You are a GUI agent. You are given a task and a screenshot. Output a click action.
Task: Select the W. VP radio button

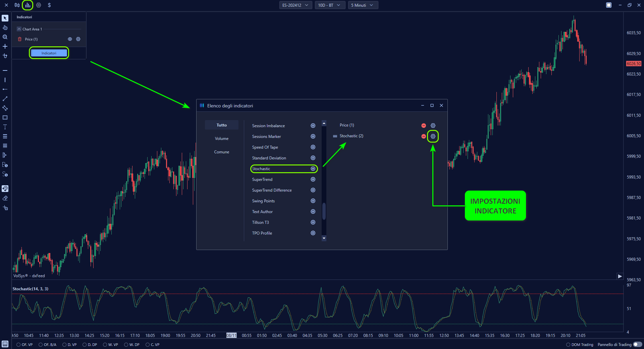pos(105,345)
